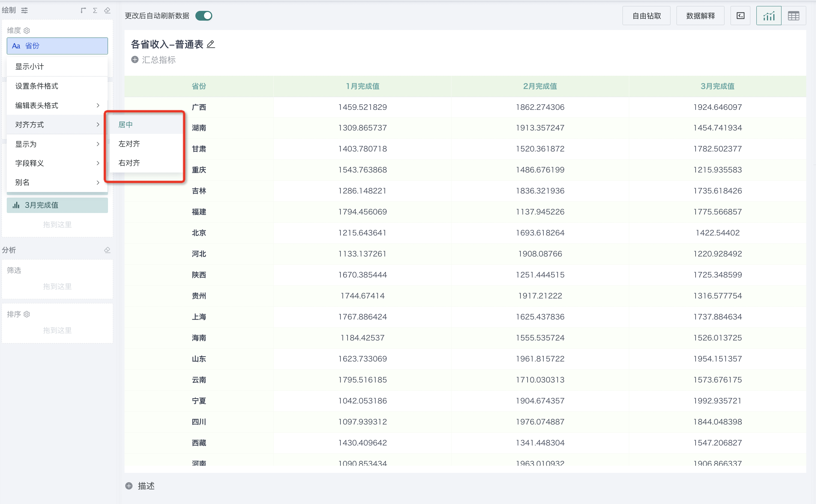
Task: Click the row/column swap arrow icon
Action: tap(83, 10)
